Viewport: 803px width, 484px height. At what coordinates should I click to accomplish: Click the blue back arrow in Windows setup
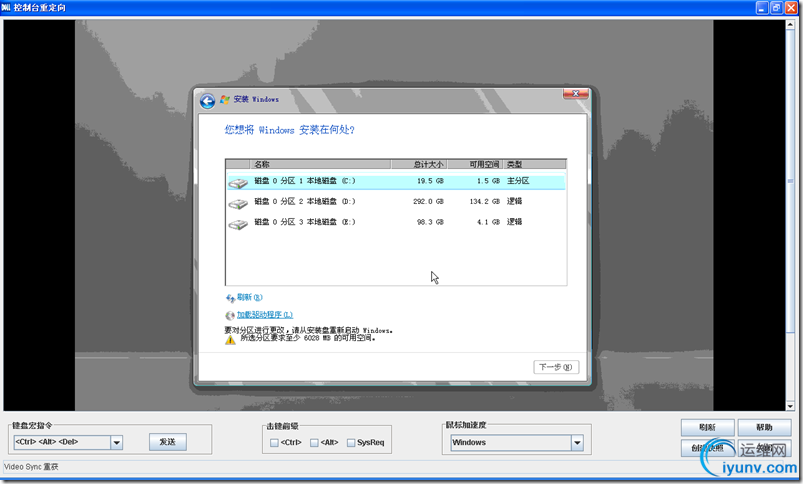pos(207,101)
